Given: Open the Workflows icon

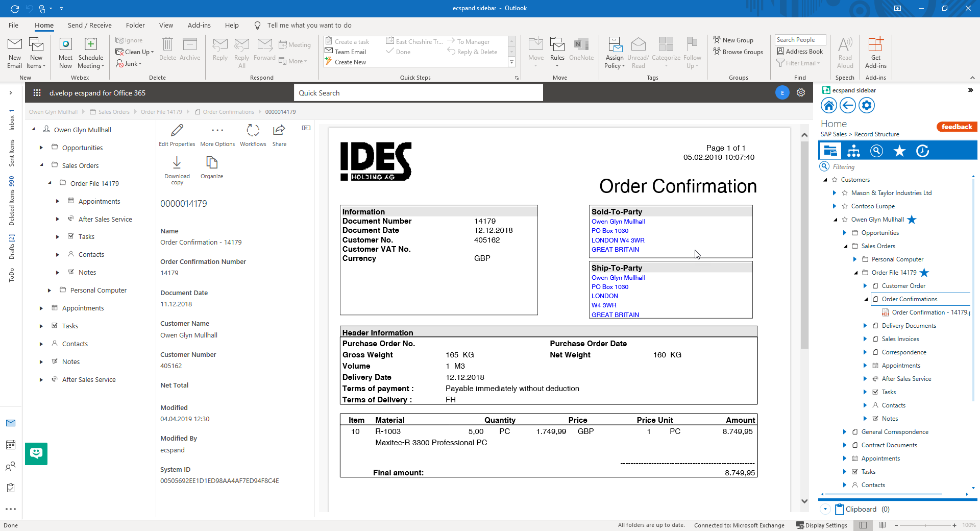Looking at the screenshot, I should pyautogui.click(x=253, y=130).
